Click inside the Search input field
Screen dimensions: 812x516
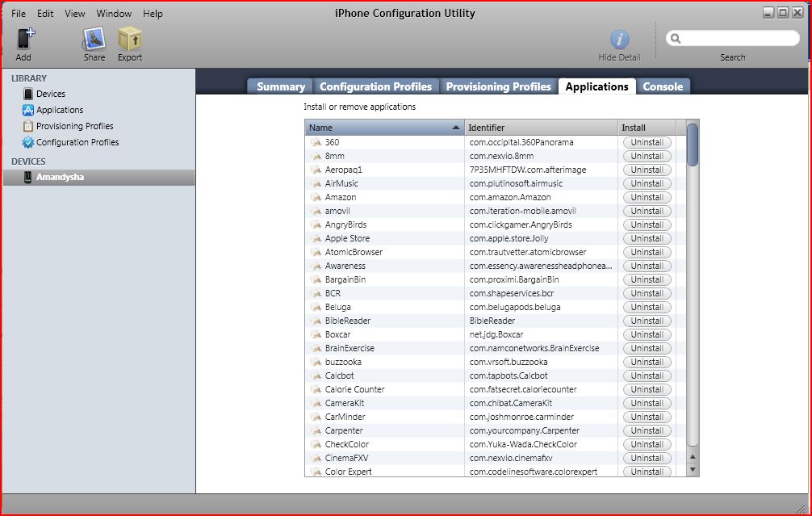click(733, 38)
